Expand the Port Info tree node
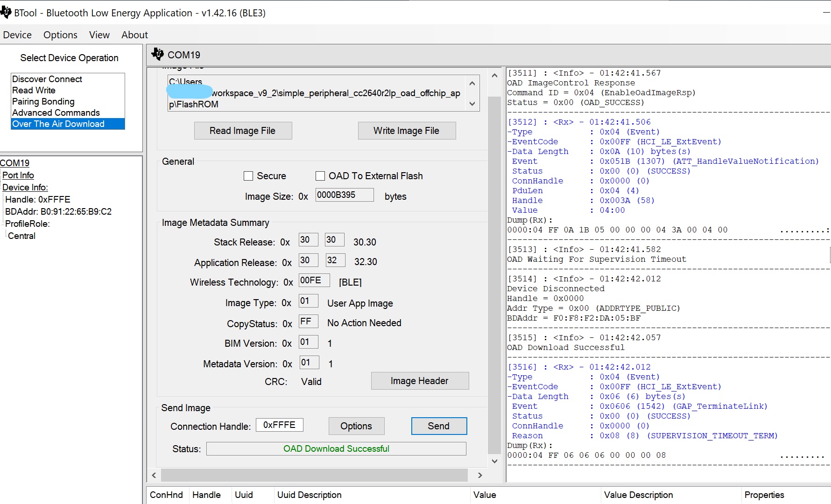 click(x=18, y=175)
